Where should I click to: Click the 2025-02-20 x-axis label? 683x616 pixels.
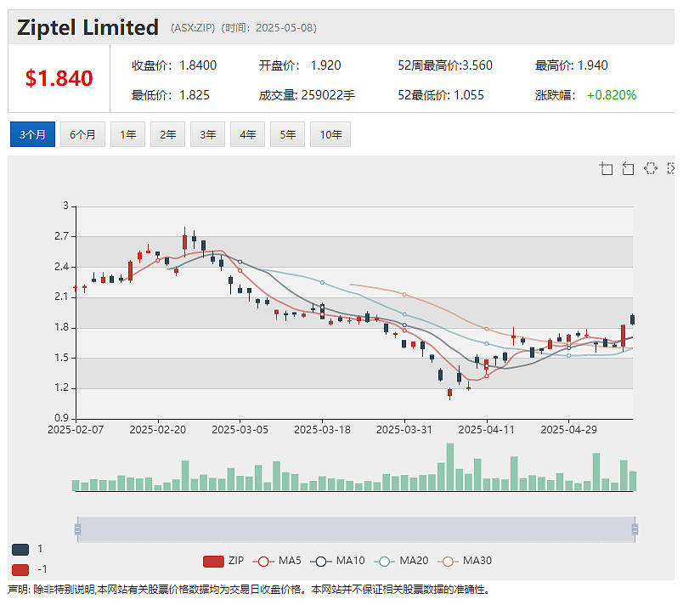click(x=158, y=430)
